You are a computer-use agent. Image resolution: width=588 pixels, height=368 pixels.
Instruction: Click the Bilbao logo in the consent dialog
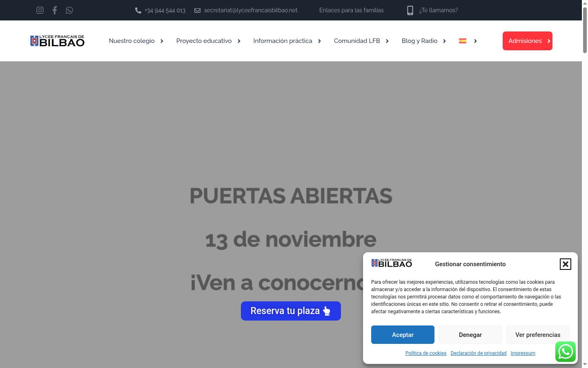coord(392,263)
